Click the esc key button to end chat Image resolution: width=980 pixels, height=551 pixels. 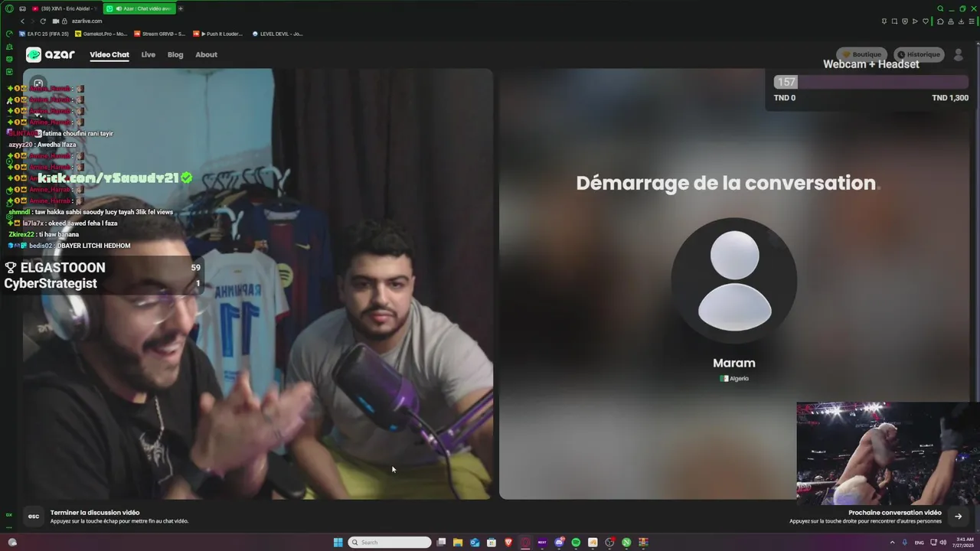pyautogui.click(x=34, y=516)
